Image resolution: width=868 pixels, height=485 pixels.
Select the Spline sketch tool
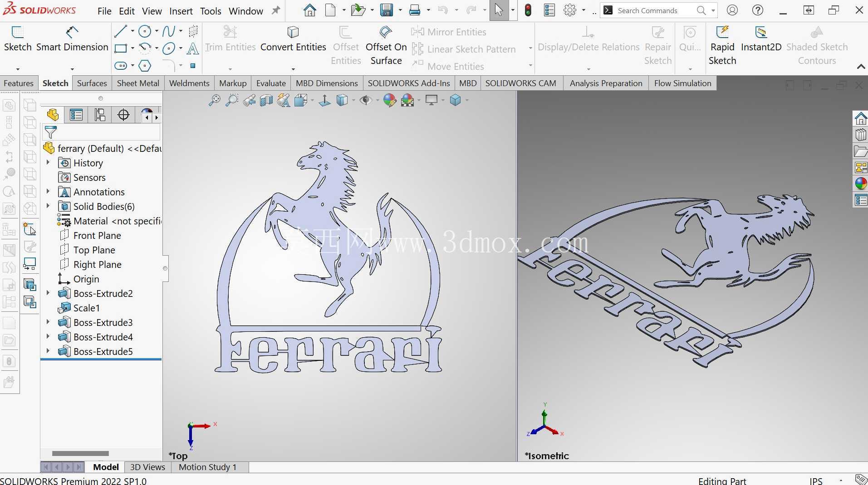tap(169, 31)
